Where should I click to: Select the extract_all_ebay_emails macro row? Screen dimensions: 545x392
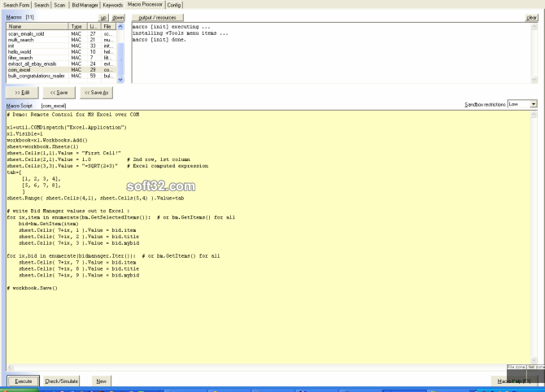pos(61,64)
